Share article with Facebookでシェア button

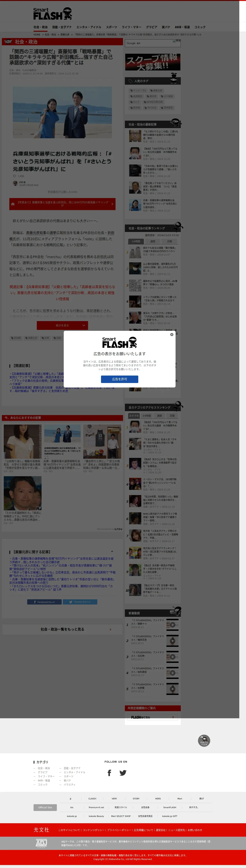pos(45,602)
